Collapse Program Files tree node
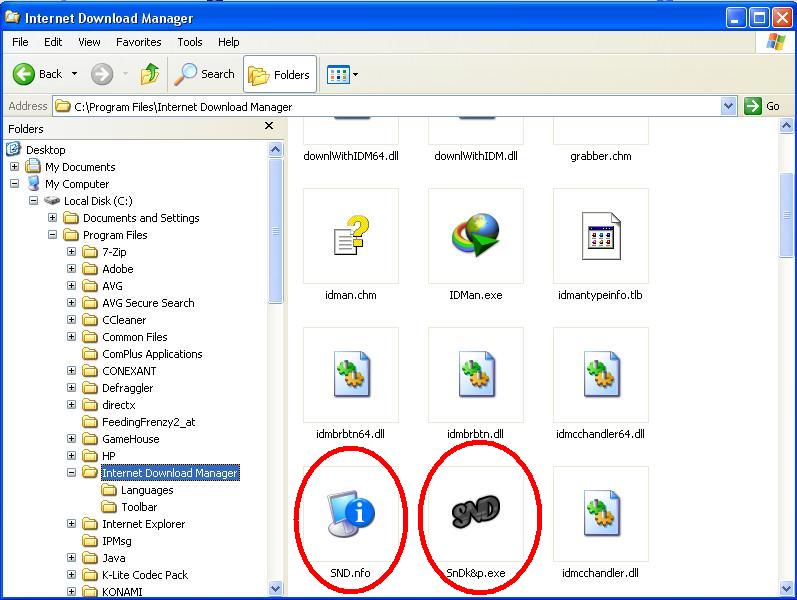 pos(52,234)
